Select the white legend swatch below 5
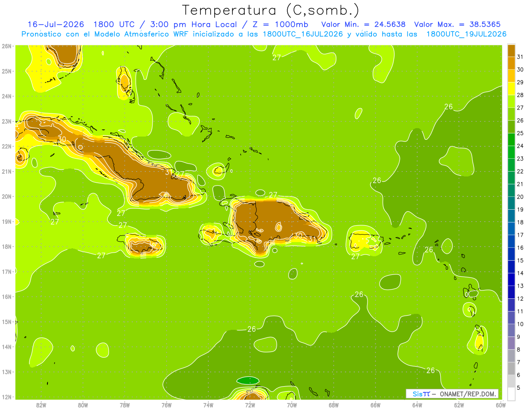 511,394
